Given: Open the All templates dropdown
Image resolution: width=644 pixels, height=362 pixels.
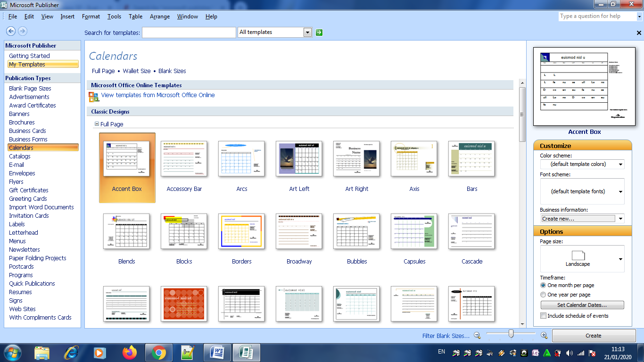Looking at the screenshot, I should pyautogui.click(x=308, y=33).
